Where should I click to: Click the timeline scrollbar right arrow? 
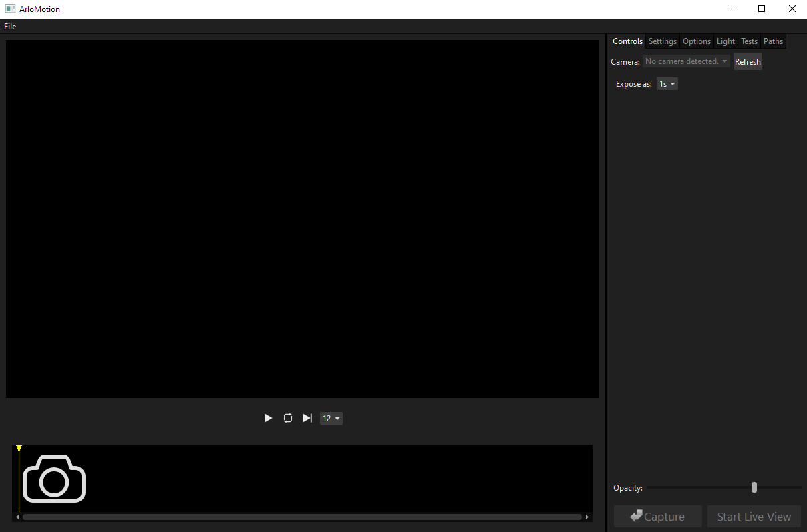coord(587,517)
